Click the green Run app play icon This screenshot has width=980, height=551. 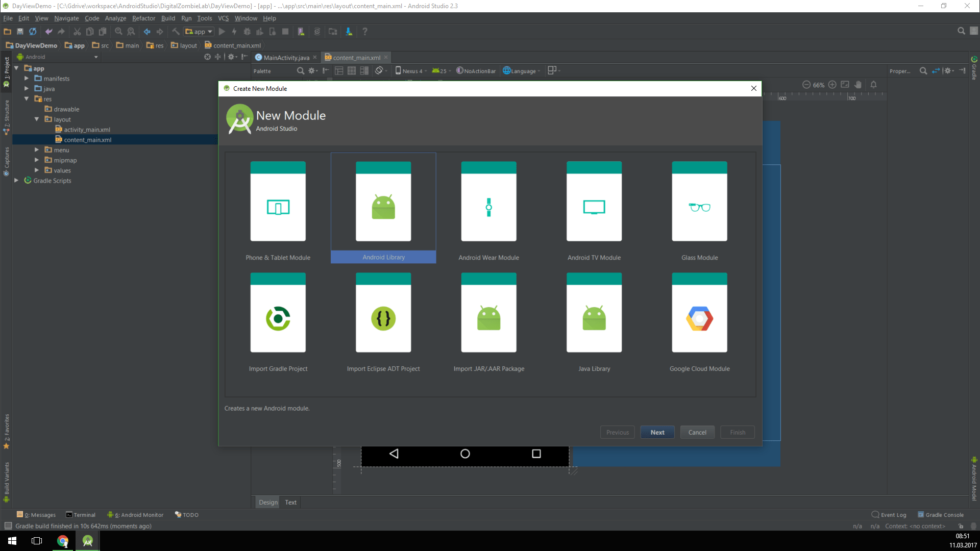coord(222,32)
